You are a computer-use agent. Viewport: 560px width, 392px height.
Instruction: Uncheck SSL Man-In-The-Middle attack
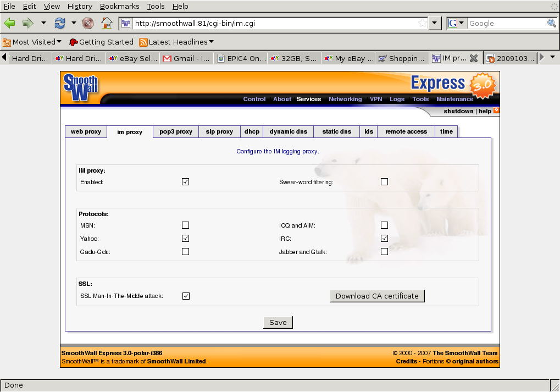[186, 296]
